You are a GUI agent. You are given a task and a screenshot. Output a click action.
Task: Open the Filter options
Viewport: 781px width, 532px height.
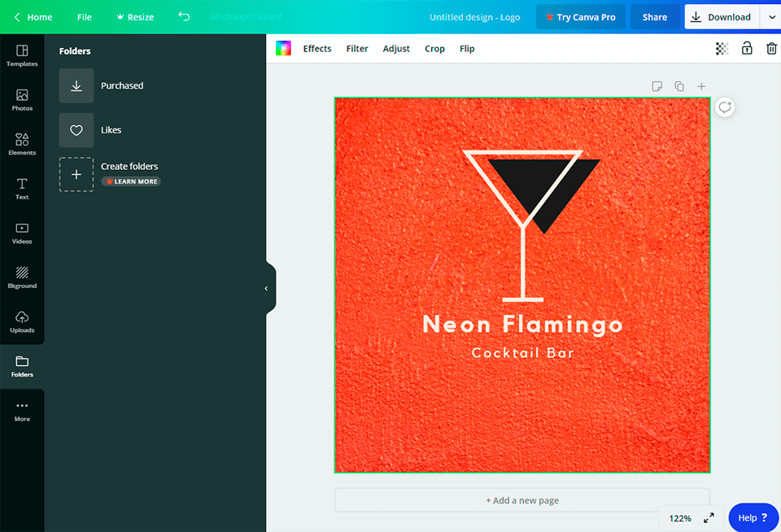tap(357, 48)
